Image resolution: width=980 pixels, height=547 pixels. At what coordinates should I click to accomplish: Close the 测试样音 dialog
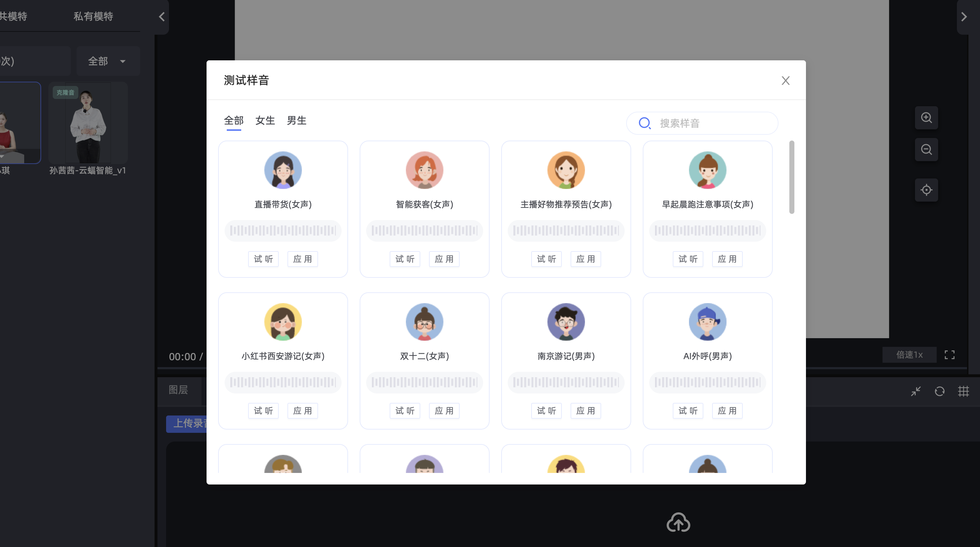click(786, 81)
